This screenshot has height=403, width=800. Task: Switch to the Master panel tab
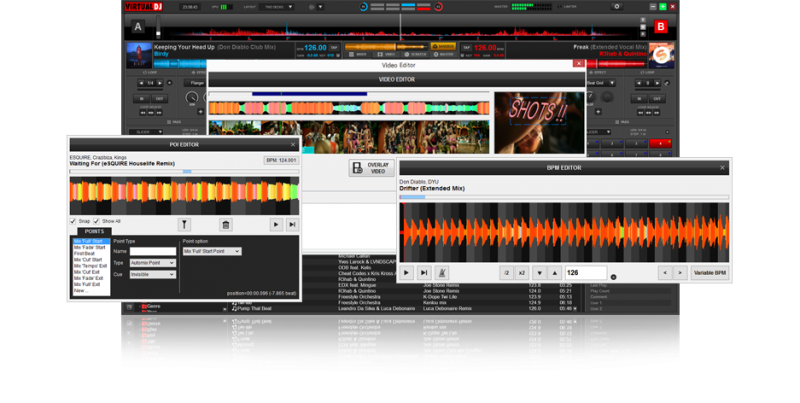(x=443, y=54)
